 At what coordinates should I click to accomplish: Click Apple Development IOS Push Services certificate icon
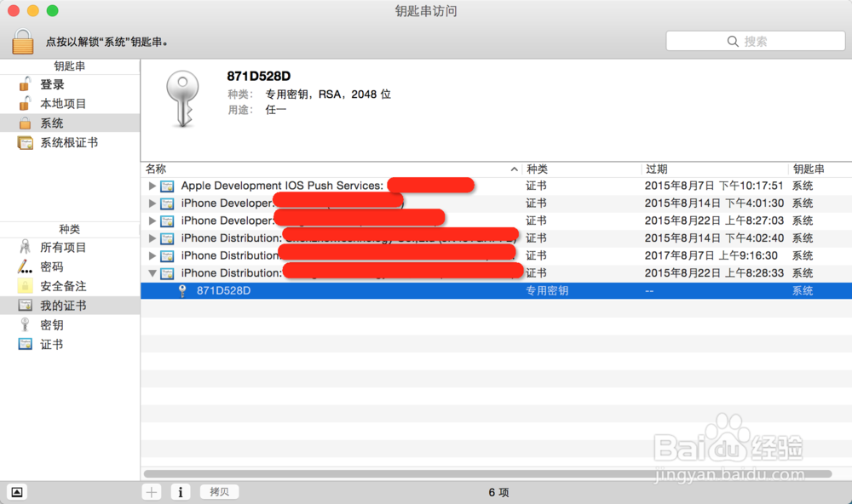coord(167,186)
